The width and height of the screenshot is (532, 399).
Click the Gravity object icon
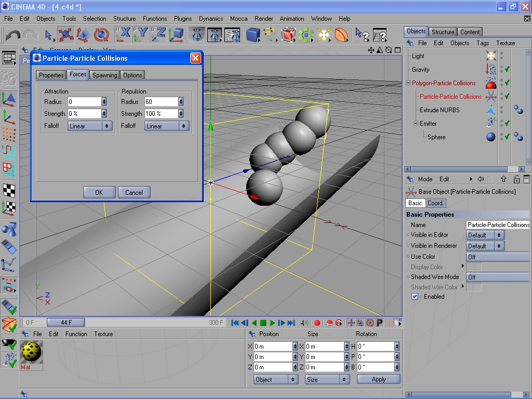pyautogui.click(x=490, y=69)
